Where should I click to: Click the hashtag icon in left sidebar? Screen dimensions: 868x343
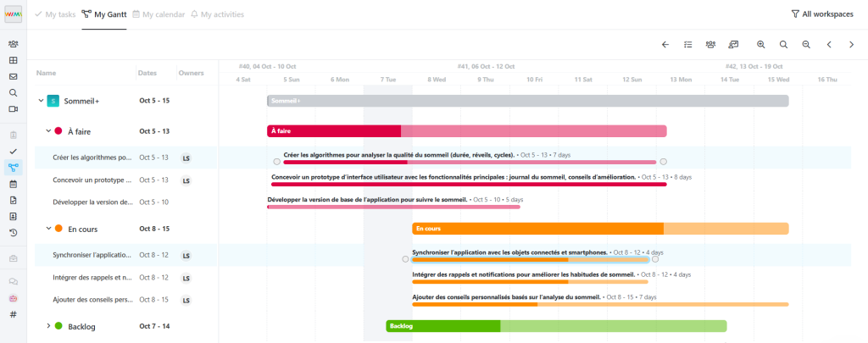(13, 314)
